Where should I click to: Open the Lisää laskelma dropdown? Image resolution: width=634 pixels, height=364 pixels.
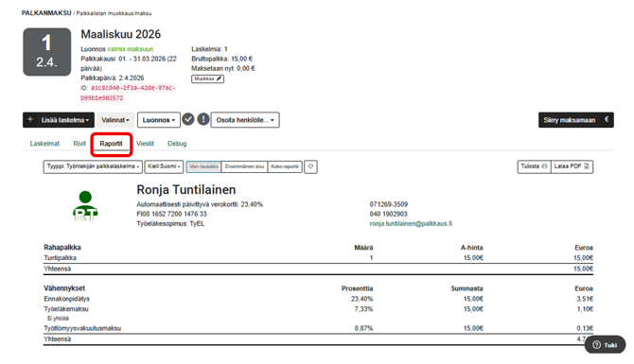(59, 120)
